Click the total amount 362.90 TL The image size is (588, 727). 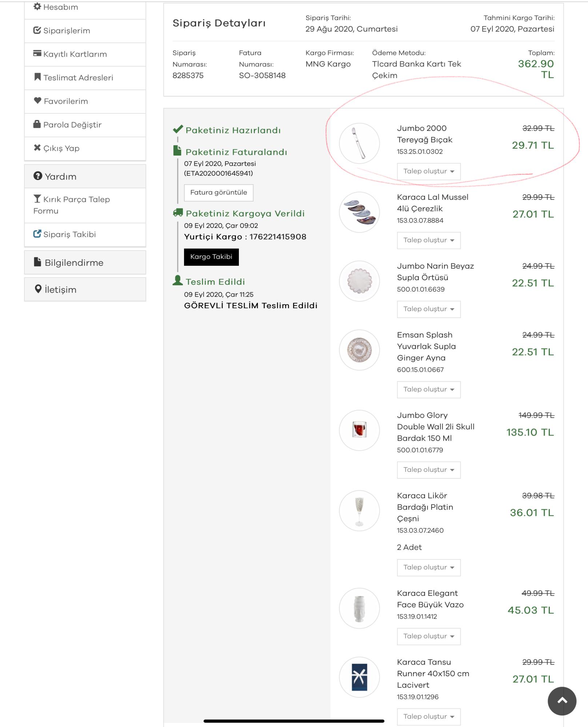[536, 69]
